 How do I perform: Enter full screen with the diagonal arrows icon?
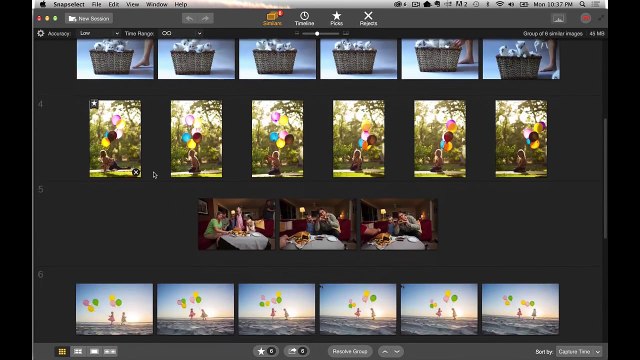point(601,18)
